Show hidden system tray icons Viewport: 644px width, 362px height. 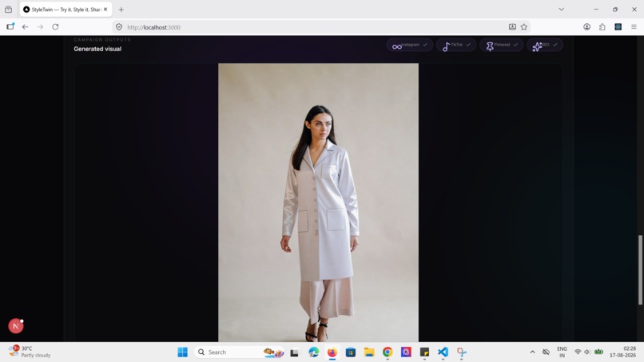pyautogui.click(x=532, y=352)
